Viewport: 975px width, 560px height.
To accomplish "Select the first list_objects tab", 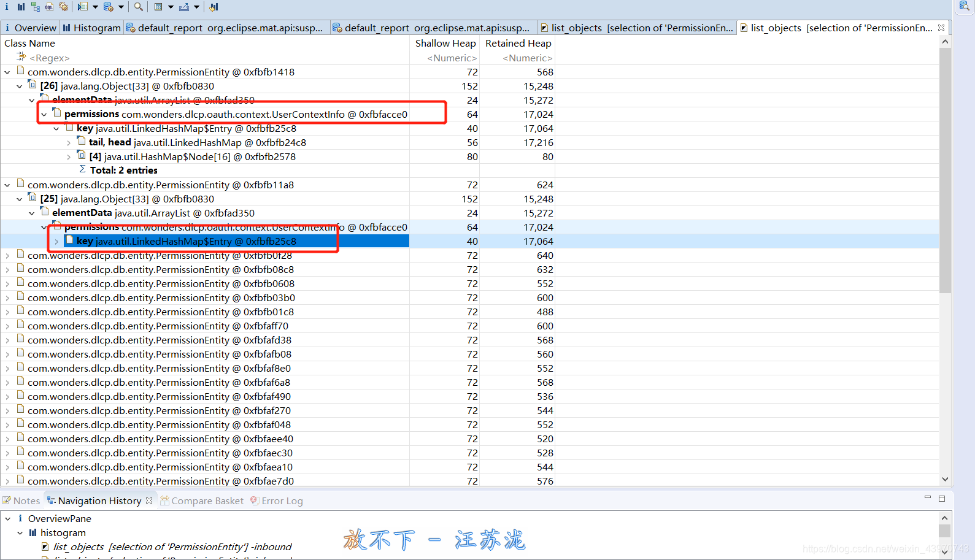I will (x=637, y=28).
